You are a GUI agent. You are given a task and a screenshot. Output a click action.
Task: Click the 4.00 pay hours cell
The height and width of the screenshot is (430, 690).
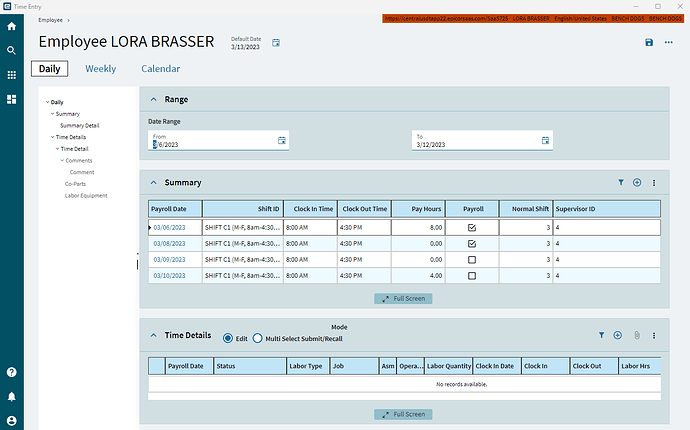(418, 276)
